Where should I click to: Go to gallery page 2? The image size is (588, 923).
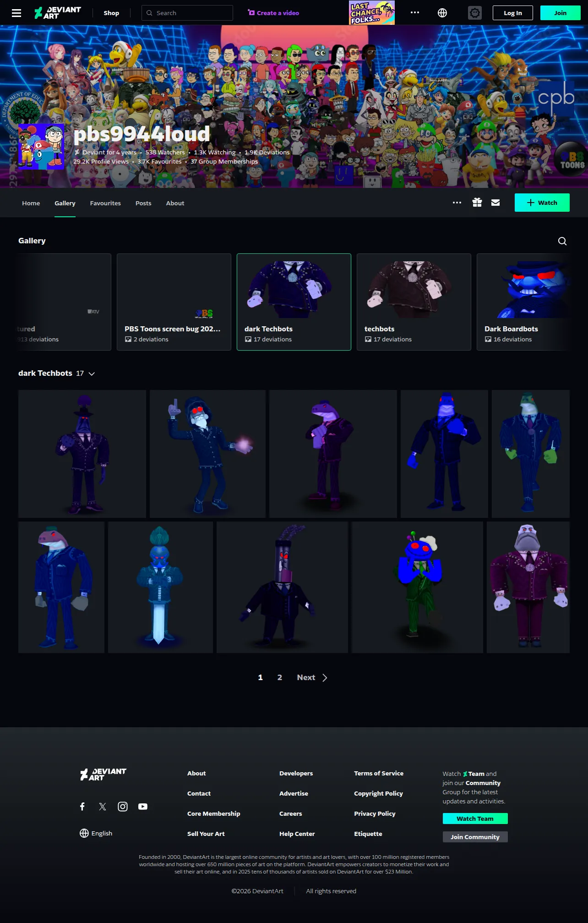tap(280, 677)
